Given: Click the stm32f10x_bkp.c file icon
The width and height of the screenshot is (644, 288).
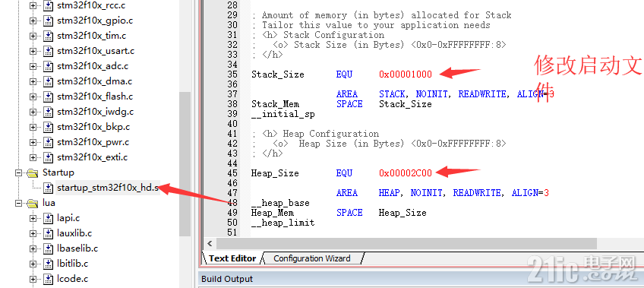Looking at the screenshot, I should [x=49, y=128].
